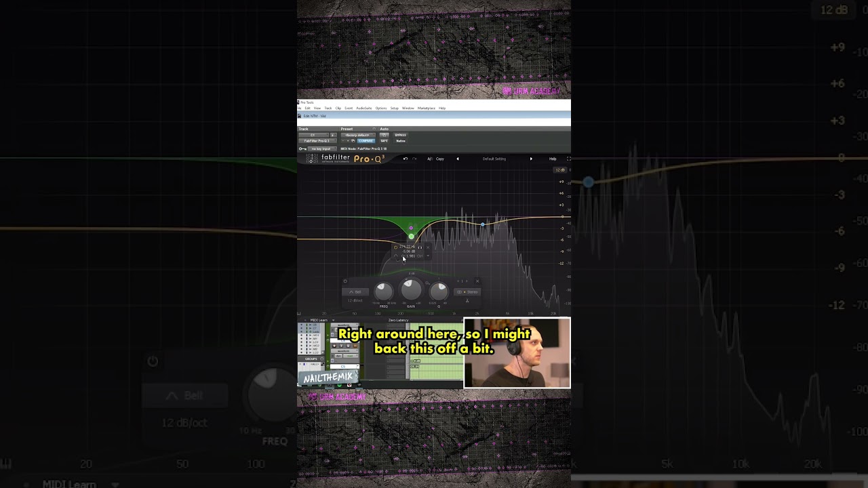Expand the MIDI Learn dropdown arrow
Screen dimensions: 868x488
pyautogui.click(x=333, y=320)
